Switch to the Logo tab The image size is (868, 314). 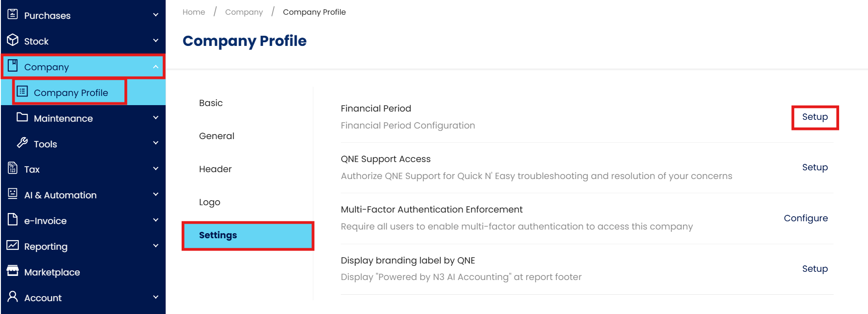tap(210, 202)
